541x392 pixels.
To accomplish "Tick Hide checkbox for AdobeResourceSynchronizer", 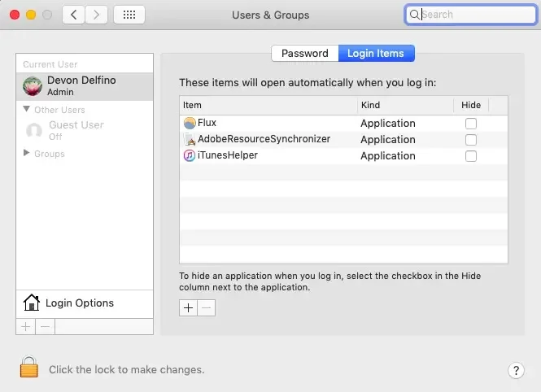I will pos(470,140).
